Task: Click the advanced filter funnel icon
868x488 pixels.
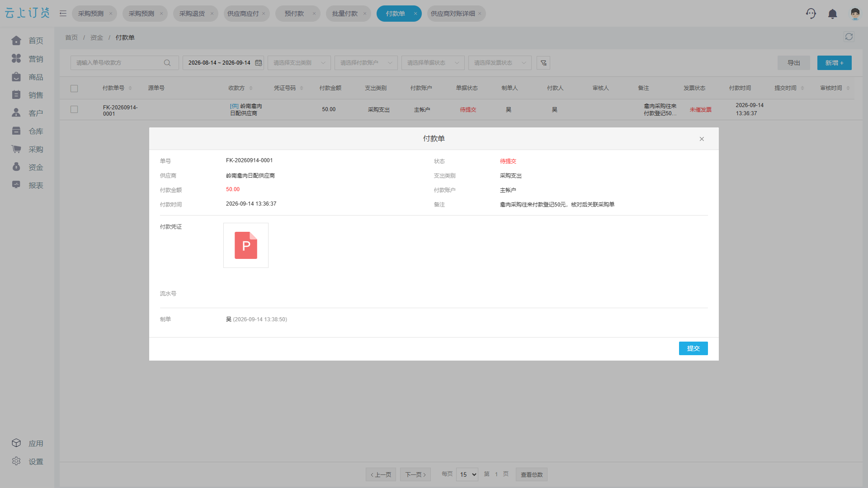Action: tap(543, 63)
